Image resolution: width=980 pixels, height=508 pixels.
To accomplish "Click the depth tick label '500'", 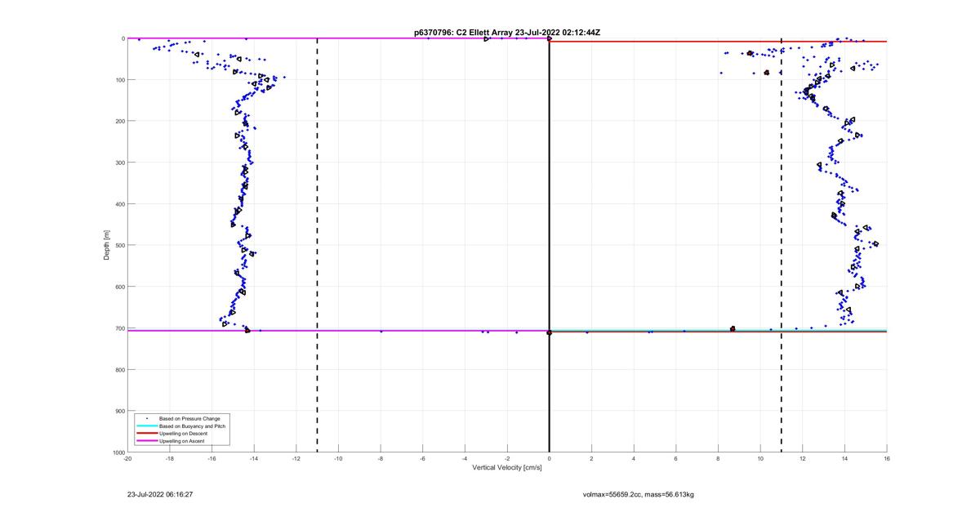I will pyautogui.click(x=119, y=245).
